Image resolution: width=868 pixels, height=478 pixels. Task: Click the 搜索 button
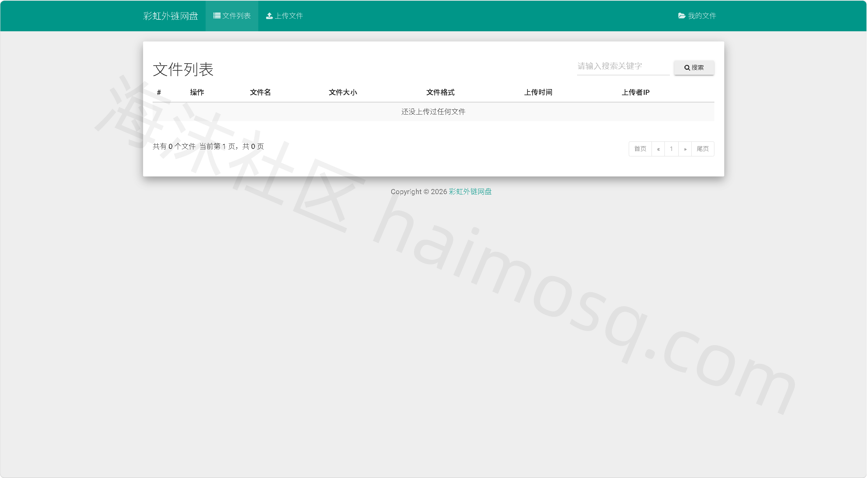(694, 68)
